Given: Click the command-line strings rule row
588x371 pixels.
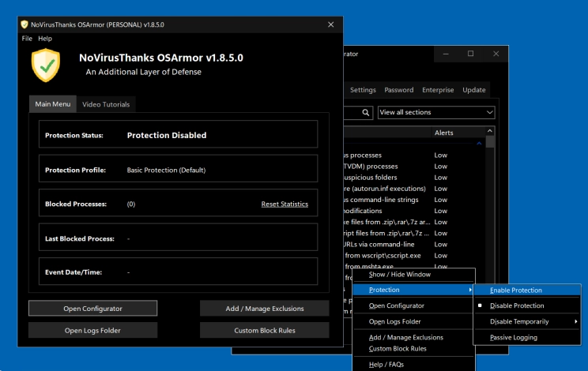Looking at the screenshot, I should click(x=414, y=200).
